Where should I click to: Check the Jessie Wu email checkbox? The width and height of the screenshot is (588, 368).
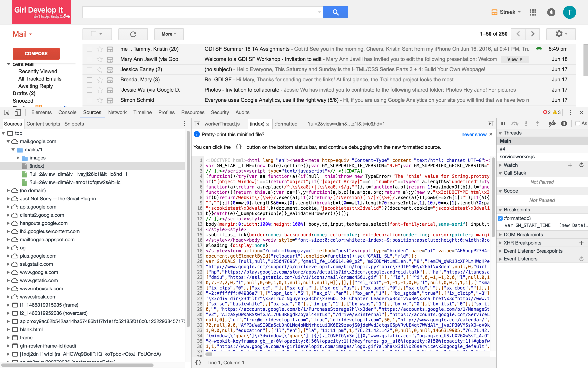coord(90,90)
